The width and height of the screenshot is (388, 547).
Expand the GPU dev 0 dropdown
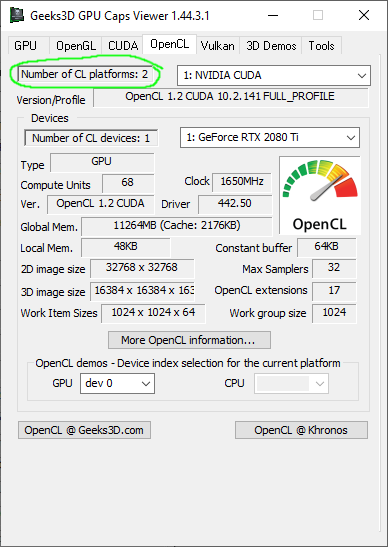117,383
